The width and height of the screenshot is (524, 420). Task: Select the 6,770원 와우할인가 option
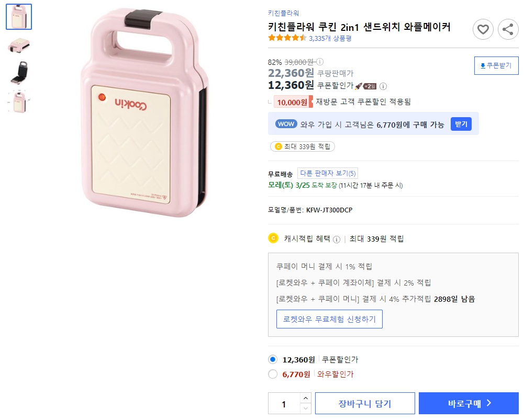pos(272,374)
